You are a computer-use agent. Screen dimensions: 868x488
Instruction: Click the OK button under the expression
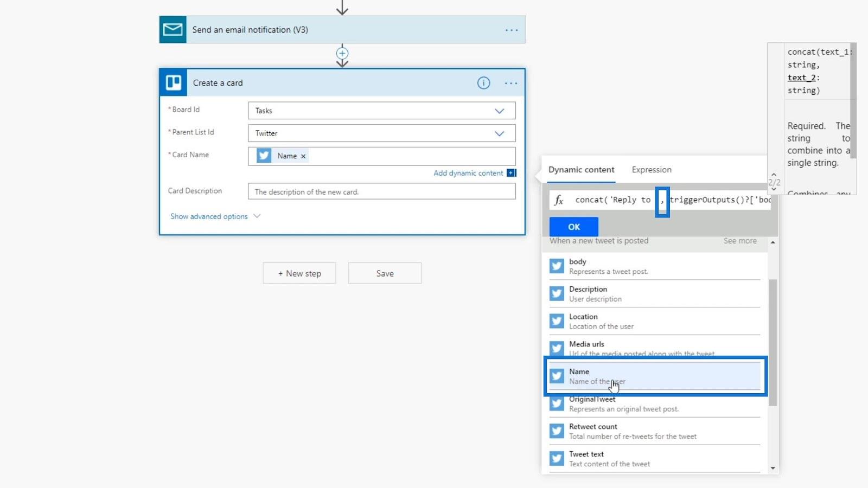(x=574, y=227)
